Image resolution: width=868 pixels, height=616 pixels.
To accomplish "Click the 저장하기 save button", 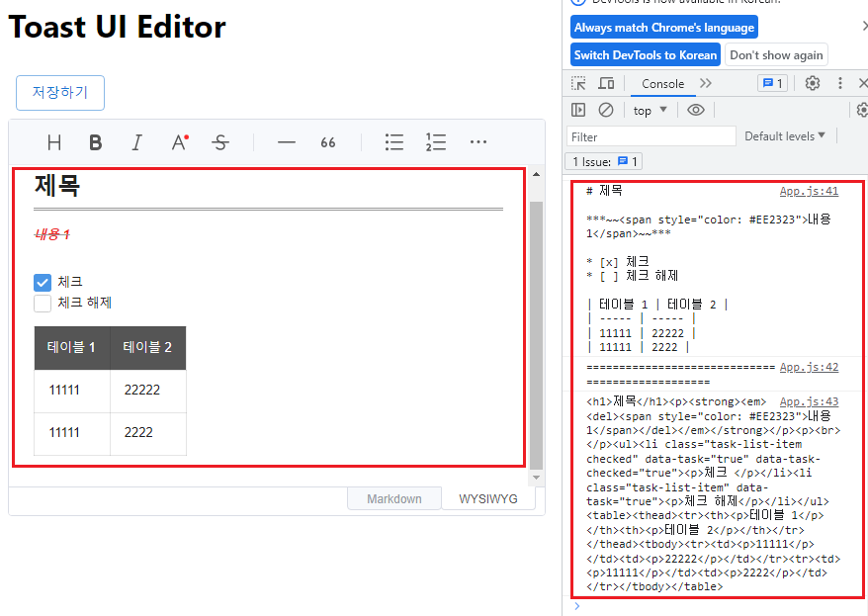I will point(60,92).
